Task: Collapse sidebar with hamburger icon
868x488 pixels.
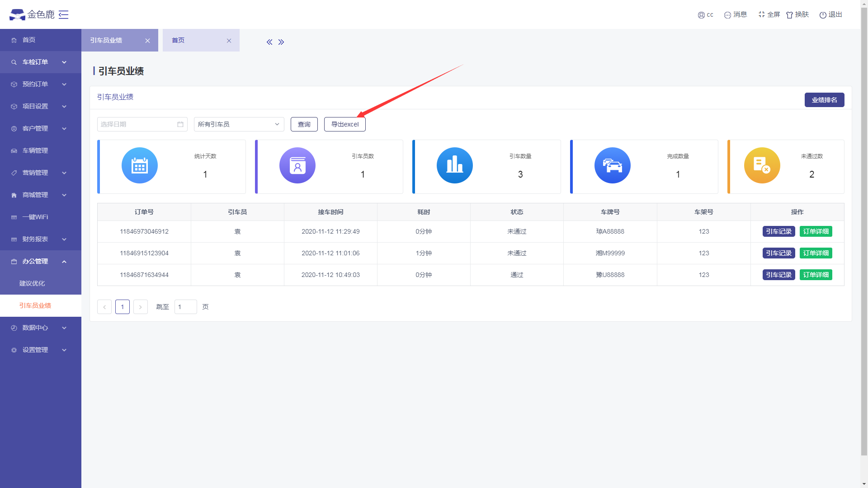Action: [x=64, y=14]
